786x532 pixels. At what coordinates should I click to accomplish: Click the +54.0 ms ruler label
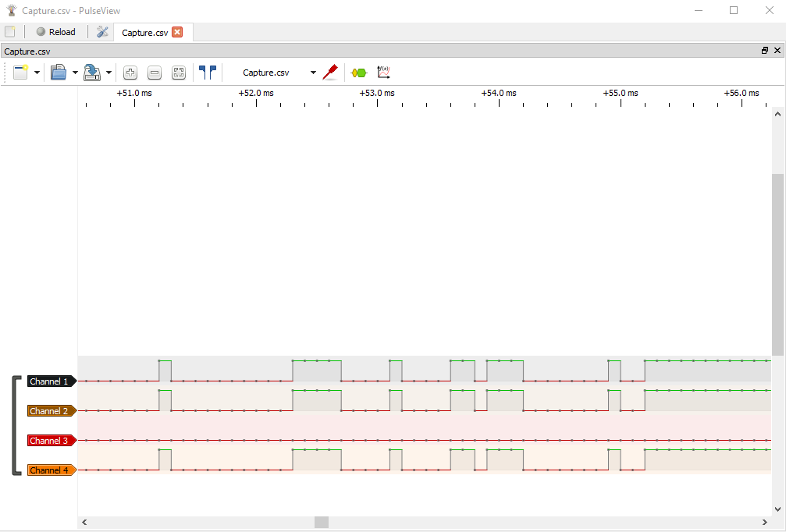click(x=499, y=93)
